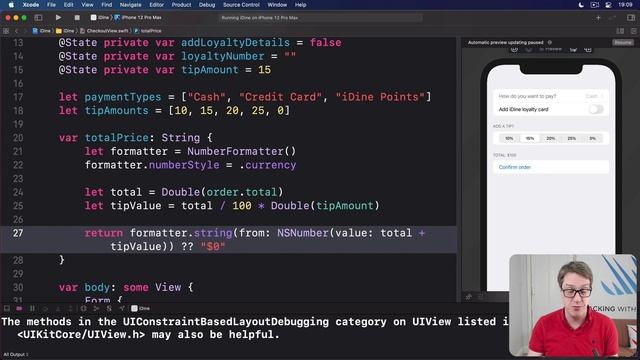Pause program execution in debug bar
The width and height of the screenshot is (640, 360).
pyautogui.click(x=32, y=308)
